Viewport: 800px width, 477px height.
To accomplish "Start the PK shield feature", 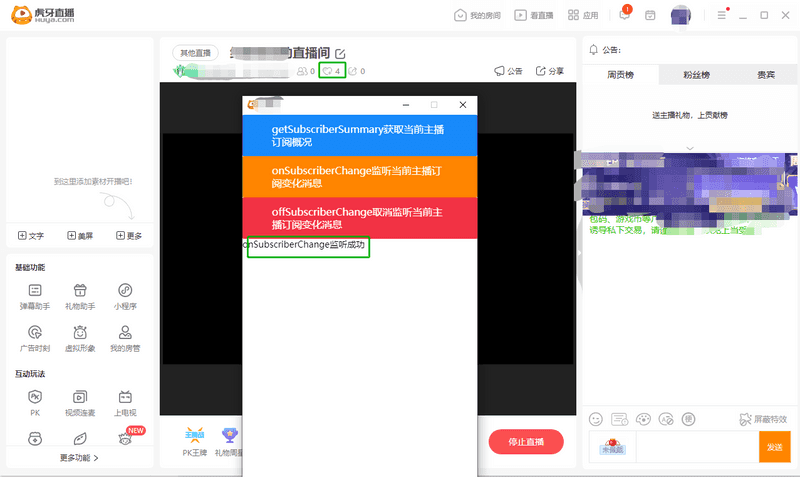I will click(35, 403).
